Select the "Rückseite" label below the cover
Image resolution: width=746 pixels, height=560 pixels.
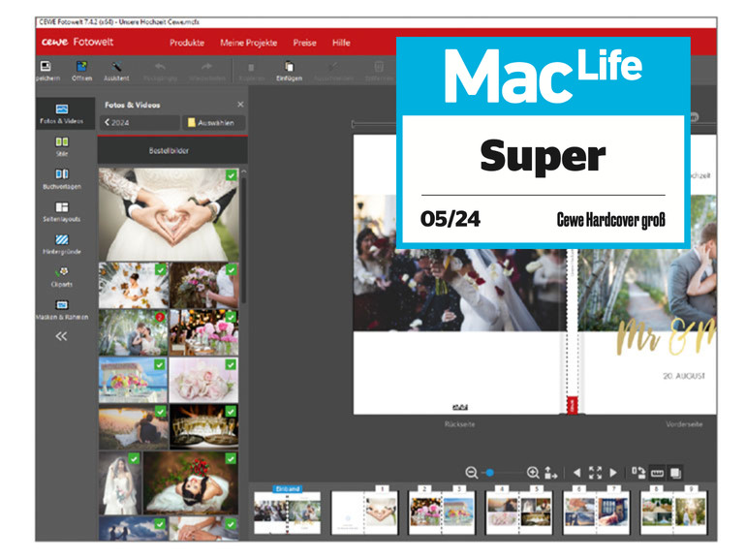[x=459, y=424]
